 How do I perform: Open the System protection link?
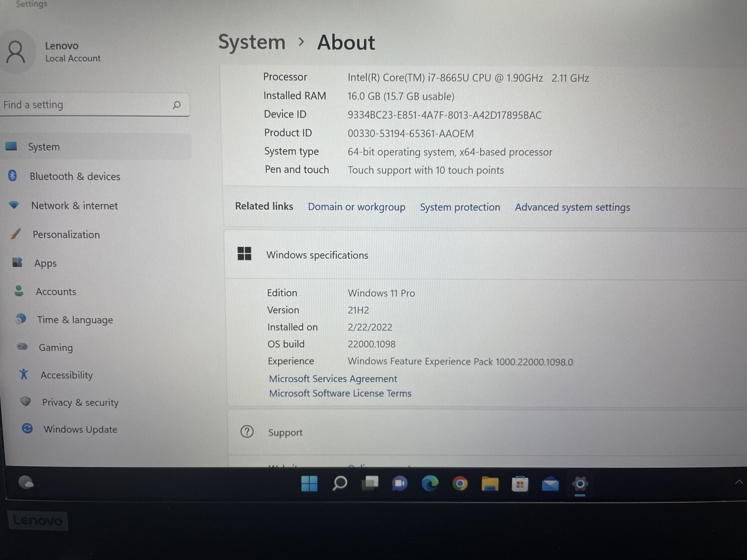(460, 207)
